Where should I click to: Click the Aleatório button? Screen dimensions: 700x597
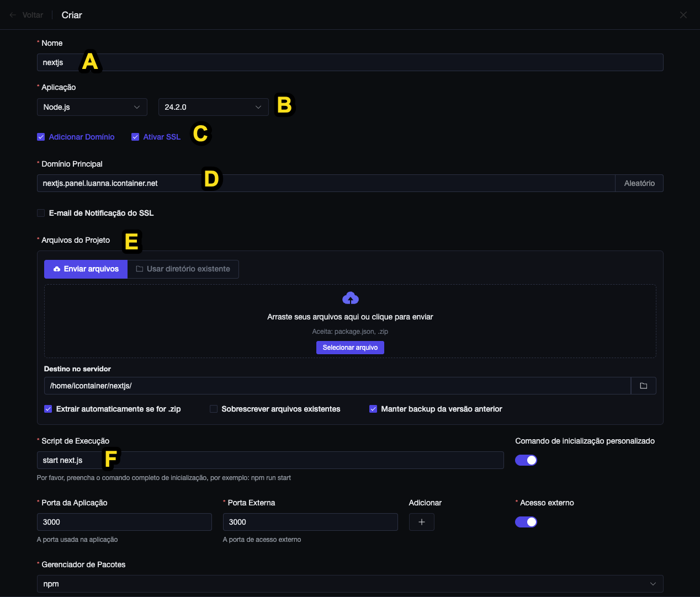639,183
